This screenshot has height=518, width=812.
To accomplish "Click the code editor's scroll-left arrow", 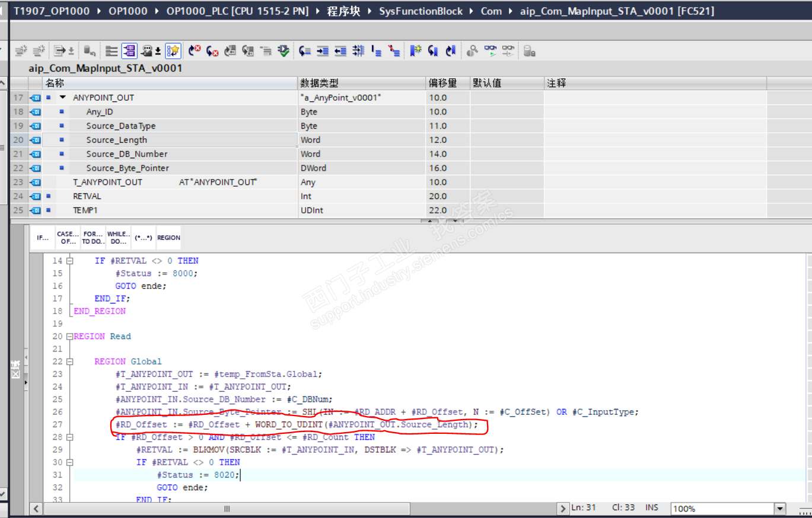I will (37, 509).
